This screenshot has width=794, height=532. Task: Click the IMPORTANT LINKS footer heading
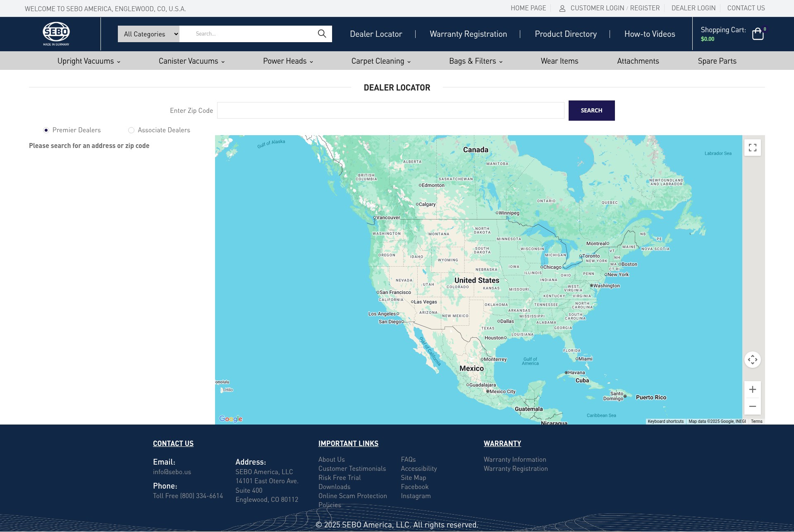click(x=348, y=444)
